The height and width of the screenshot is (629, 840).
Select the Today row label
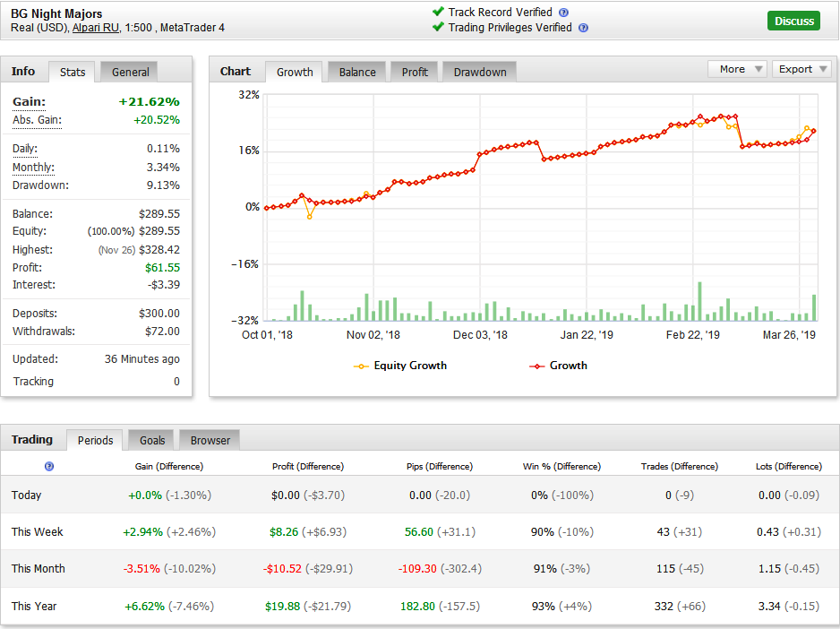(26, 495)
